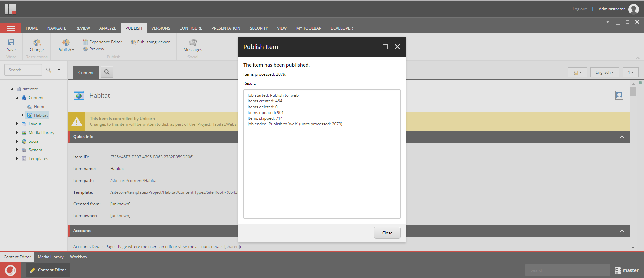The image size is (644, 278).
Task: Click the content tree Search field
Action: (x=23, y=70)
